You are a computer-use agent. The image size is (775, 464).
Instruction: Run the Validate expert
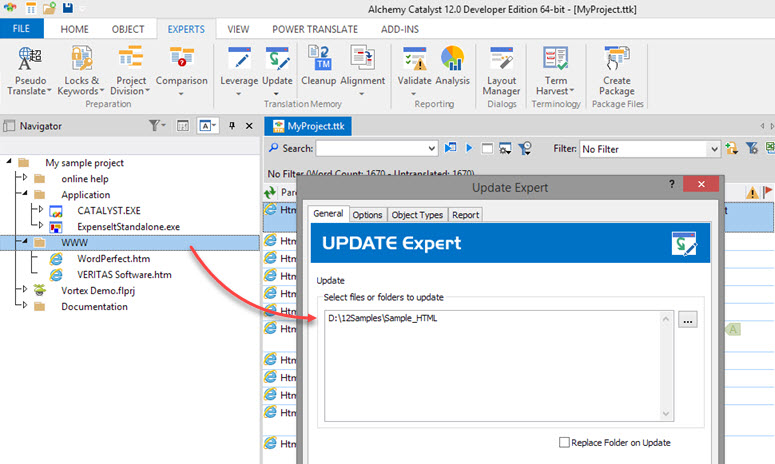point(414,71)
